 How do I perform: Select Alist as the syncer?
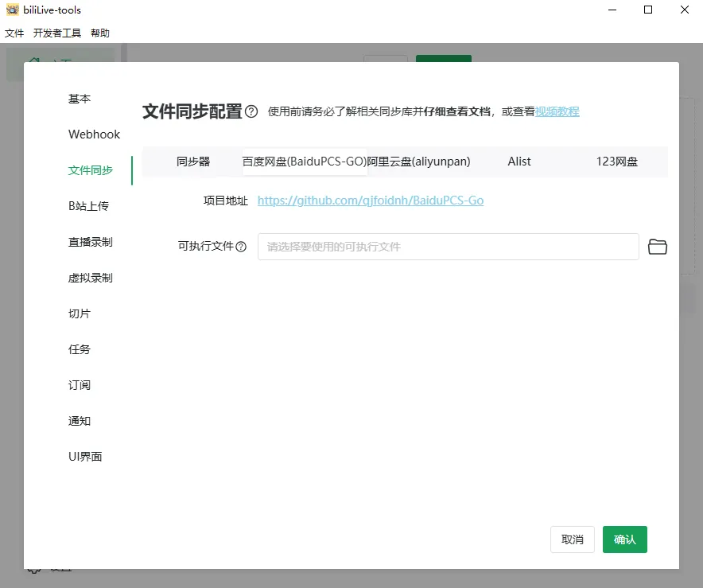point(519,162)
